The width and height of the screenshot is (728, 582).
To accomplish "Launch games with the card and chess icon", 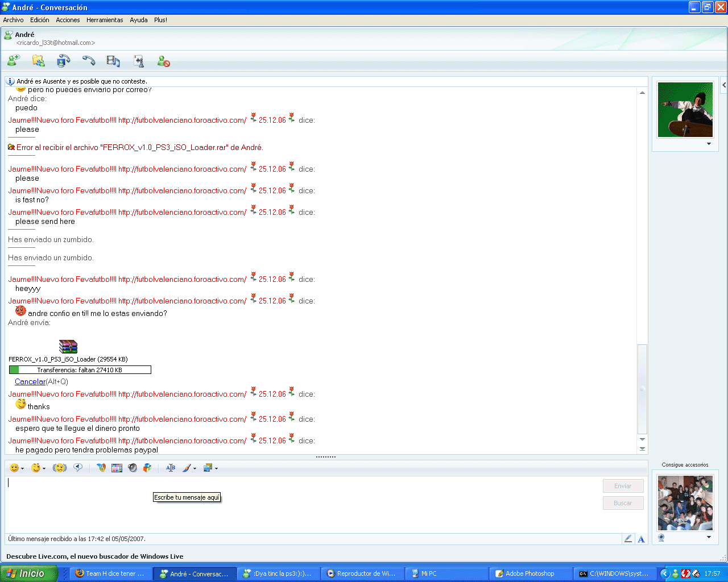I will pyautogui.click(x=139, y=60).
